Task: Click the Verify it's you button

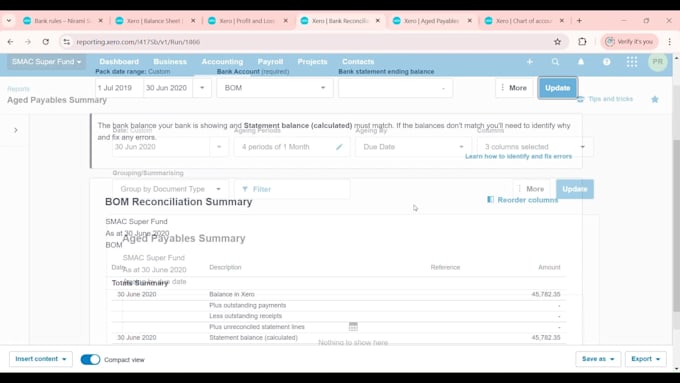Action: pos(629,42)
